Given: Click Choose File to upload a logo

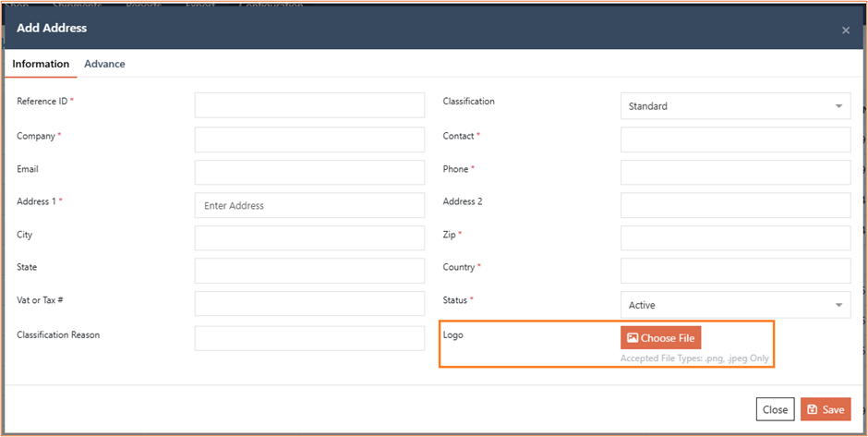Looking at the screenshot, I should coord(660,338).
